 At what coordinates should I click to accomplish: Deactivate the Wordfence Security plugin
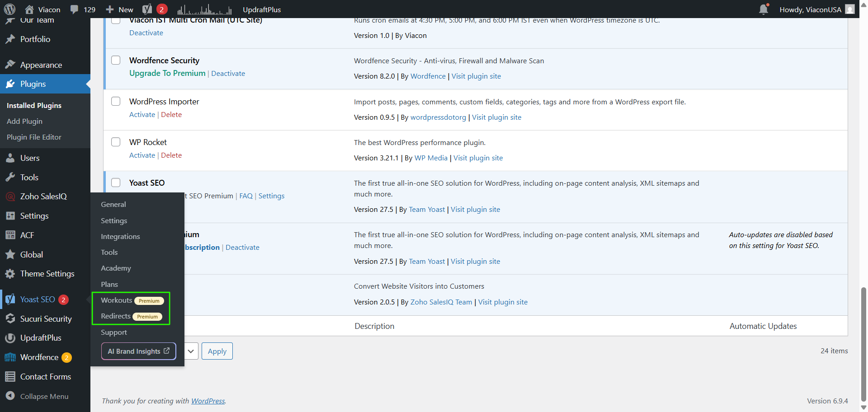click(228, 73)
